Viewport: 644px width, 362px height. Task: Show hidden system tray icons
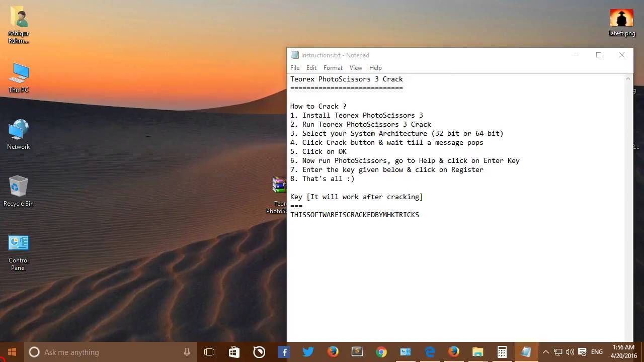546,352
